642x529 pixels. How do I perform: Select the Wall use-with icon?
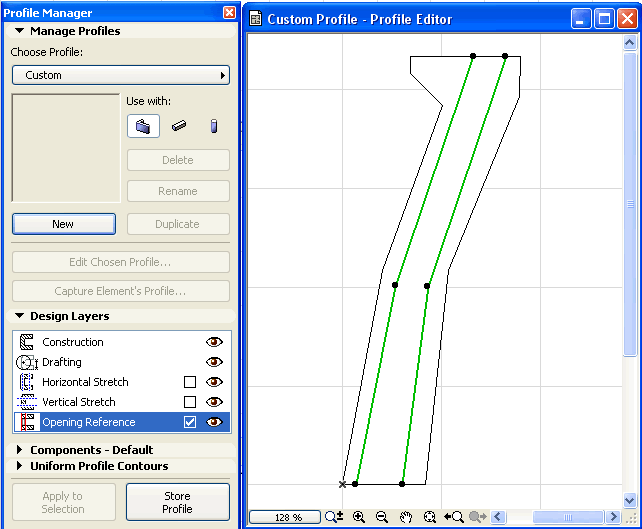(143, 126)
